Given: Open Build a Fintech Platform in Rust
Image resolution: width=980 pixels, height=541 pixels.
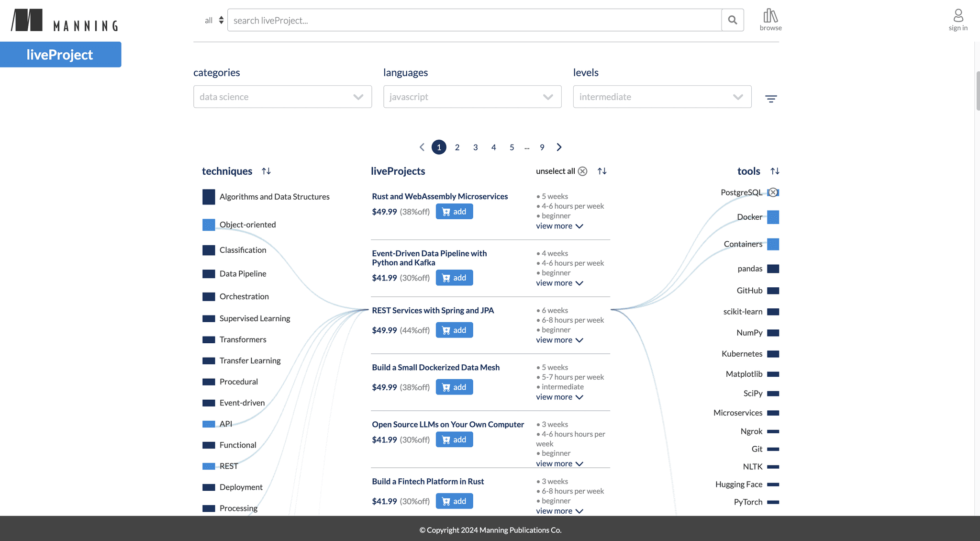Looking at the screenshot, I should click(x=428, y=481).
